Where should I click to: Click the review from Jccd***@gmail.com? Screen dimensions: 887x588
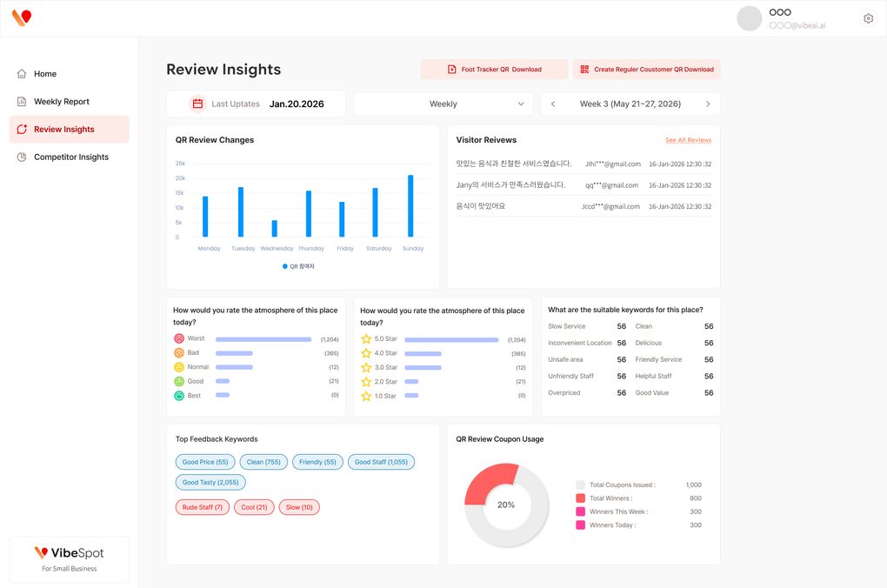[584, 206]
